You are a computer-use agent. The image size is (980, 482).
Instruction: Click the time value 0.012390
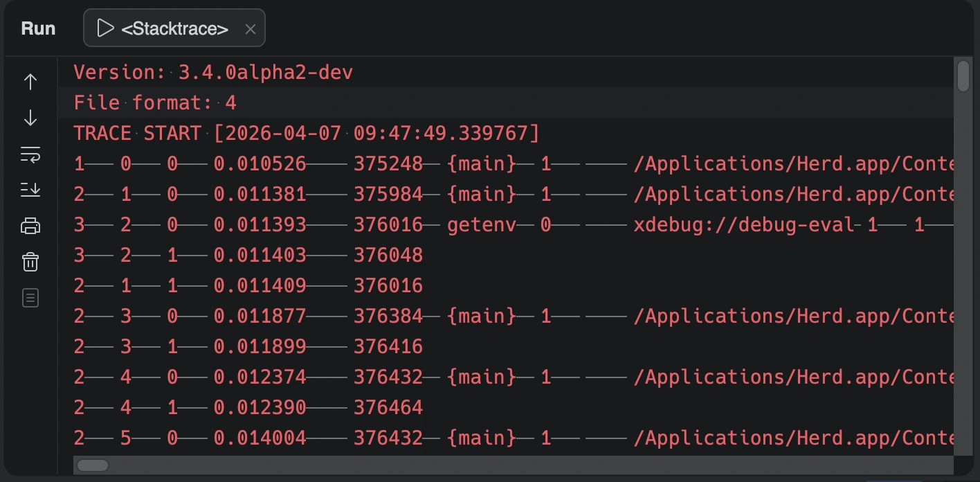(260, 408)
